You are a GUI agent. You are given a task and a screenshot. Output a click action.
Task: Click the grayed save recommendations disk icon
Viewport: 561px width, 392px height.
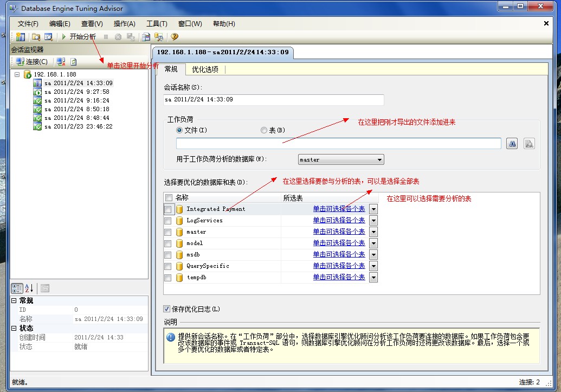pos(131,37)
